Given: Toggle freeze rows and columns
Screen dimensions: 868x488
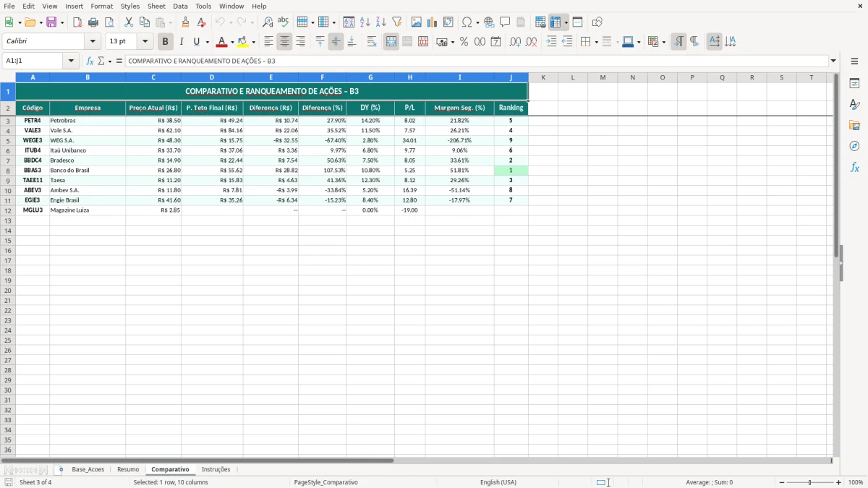Looking at the screenshot, I should [556, 22].
